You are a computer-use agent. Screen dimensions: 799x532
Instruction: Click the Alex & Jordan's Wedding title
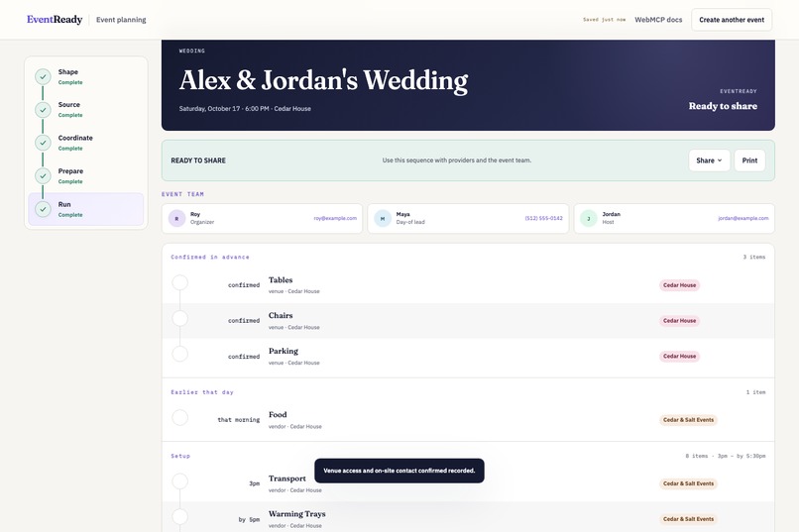pos(323,80)
